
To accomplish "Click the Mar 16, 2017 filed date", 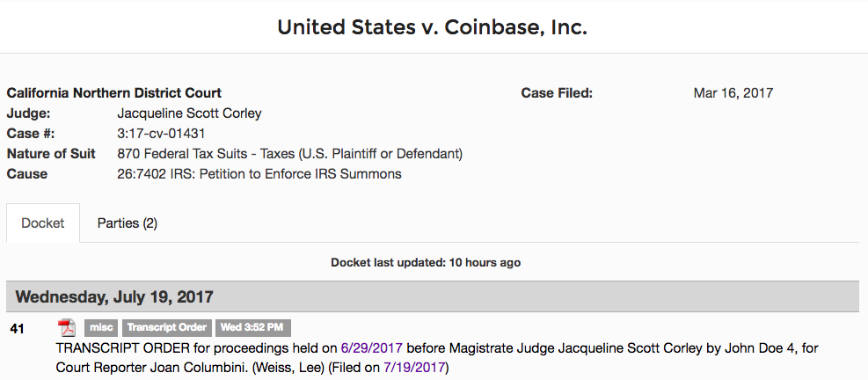I will pos(733,93).
